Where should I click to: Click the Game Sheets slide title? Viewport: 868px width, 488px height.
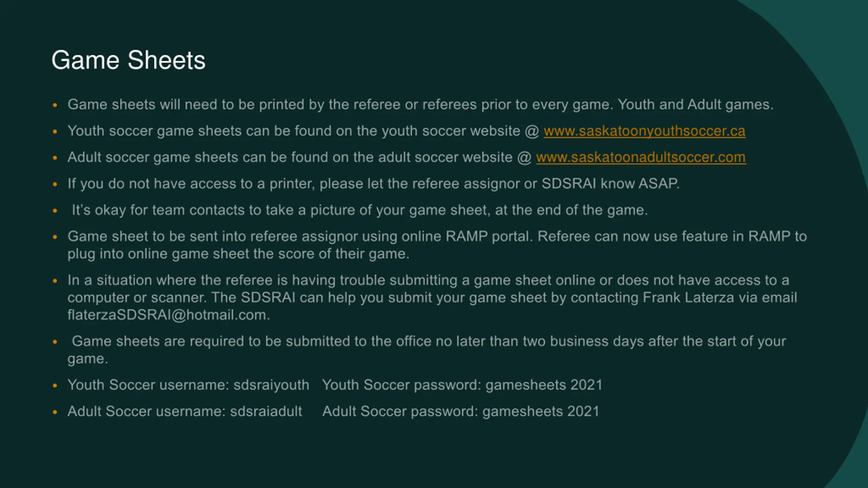click(x=129, y=60)
